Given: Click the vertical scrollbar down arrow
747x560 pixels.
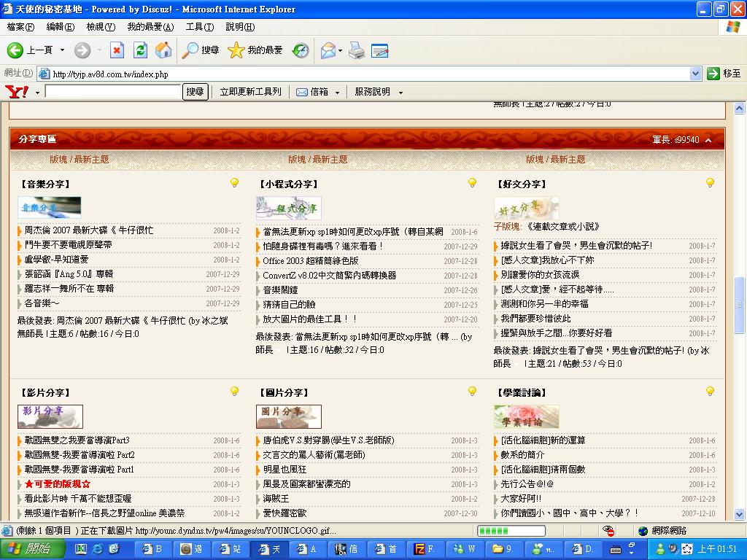Looking at the screenshot, I should pos(740,514).
